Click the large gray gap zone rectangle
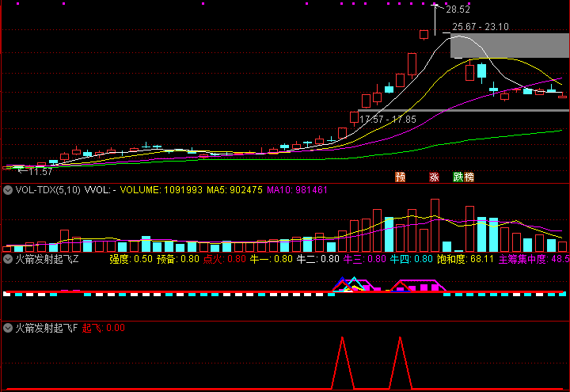The image size is (570, 392). click(x=510, y=45)
